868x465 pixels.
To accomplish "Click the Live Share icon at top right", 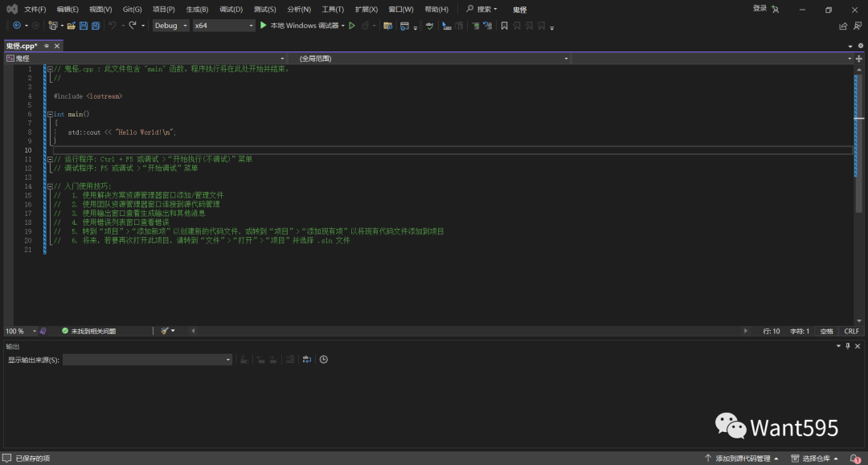I will click(x=843, y=26).
